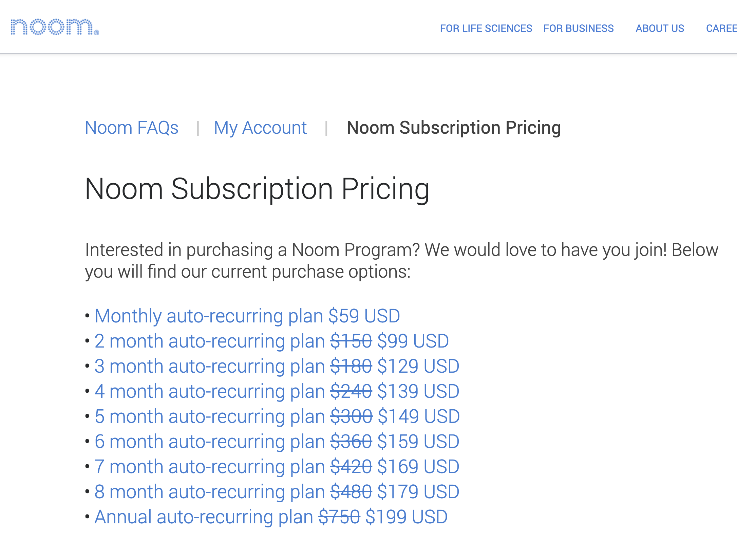Navigate to My Account breadcrumb
737x560 pixels.
pyautogui.click(x=260, y=128)
